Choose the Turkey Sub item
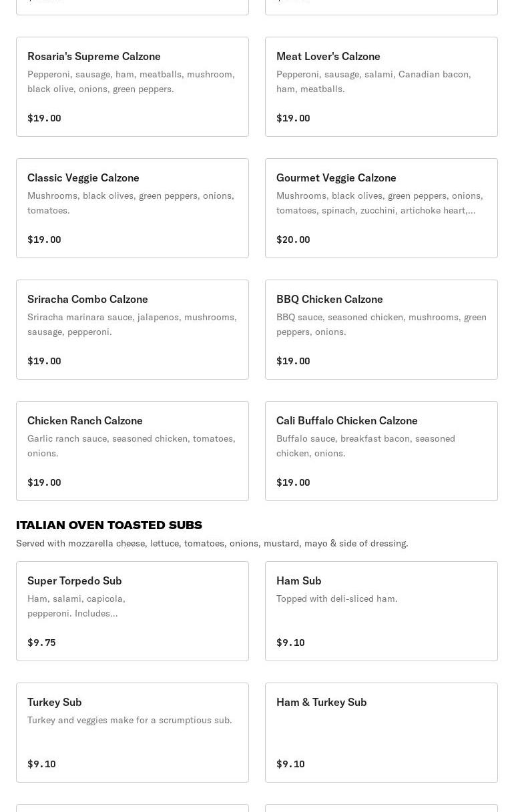Viewport: 514px width, 812px height. (x=132, y=733)
